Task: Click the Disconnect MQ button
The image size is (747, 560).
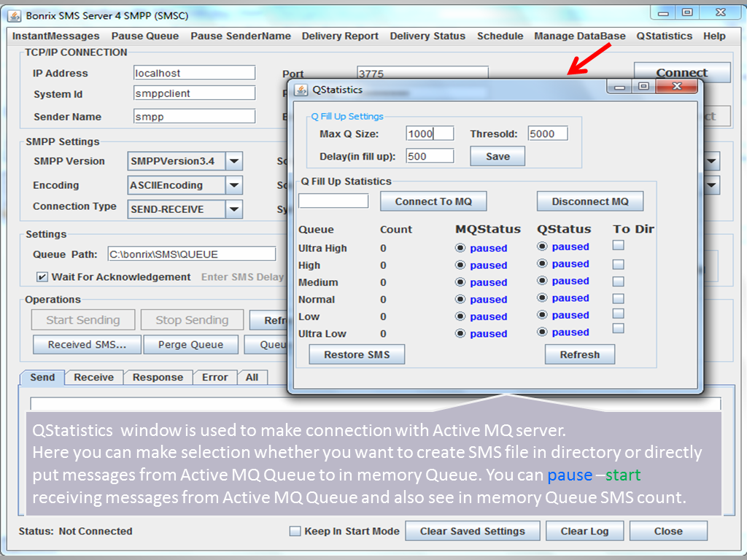Action: pyautogui.click(x=590, y=201)
